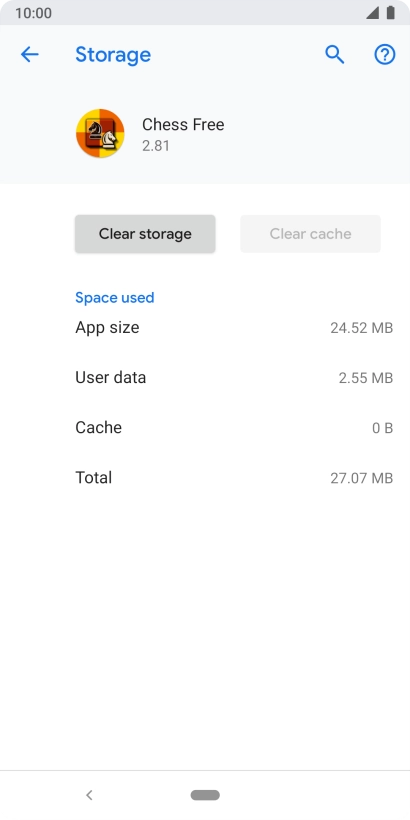Click the Clear storage button
The image size is (410, 820).
145,234
